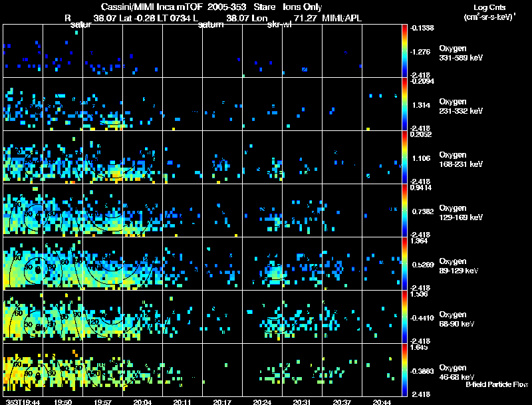Image resolution: width=532 pixels, height=405 pixels.
Task: Click the word "Stare" in the title
Action: click(265, 7)
